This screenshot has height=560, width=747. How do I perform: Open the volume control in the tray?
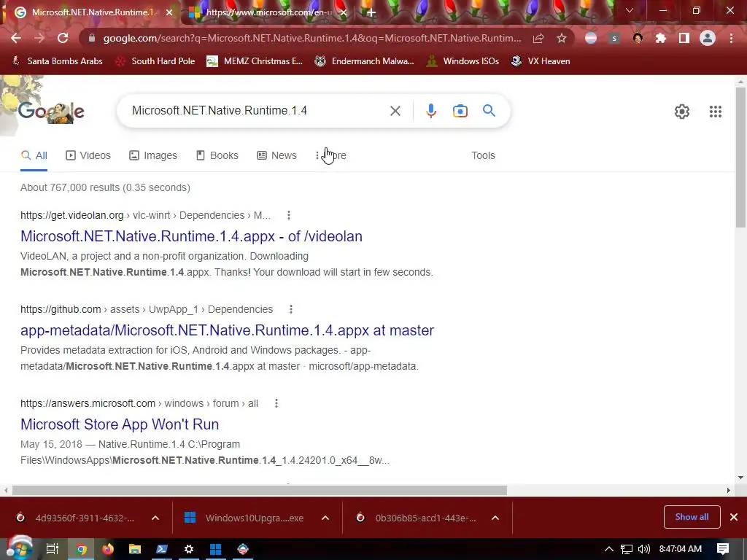[x=643, y=549]
